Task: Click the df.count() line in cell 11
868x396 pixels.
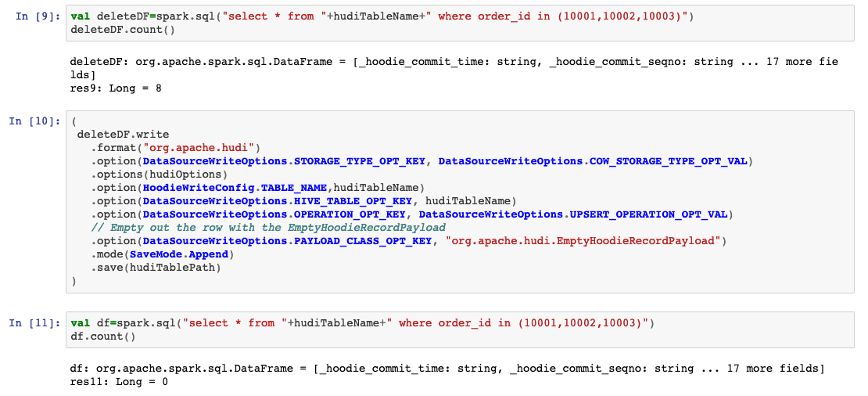Action: point(102,337)
